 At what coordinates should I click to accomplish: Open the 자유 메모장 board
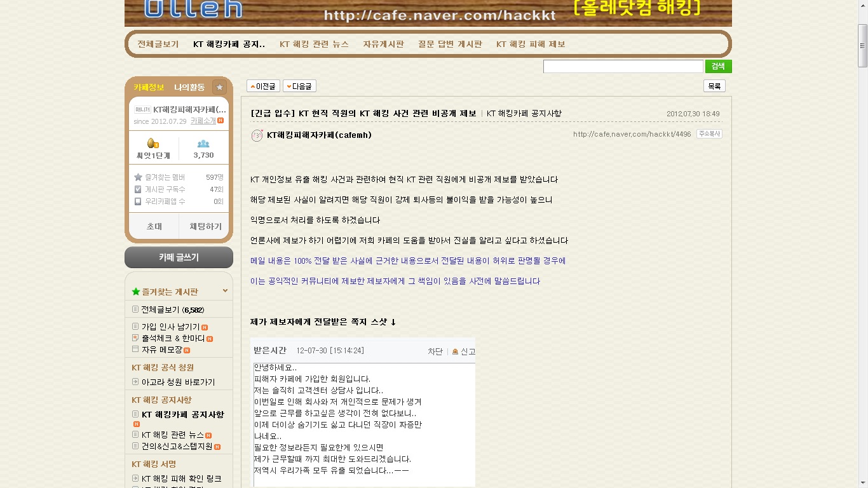161,349
